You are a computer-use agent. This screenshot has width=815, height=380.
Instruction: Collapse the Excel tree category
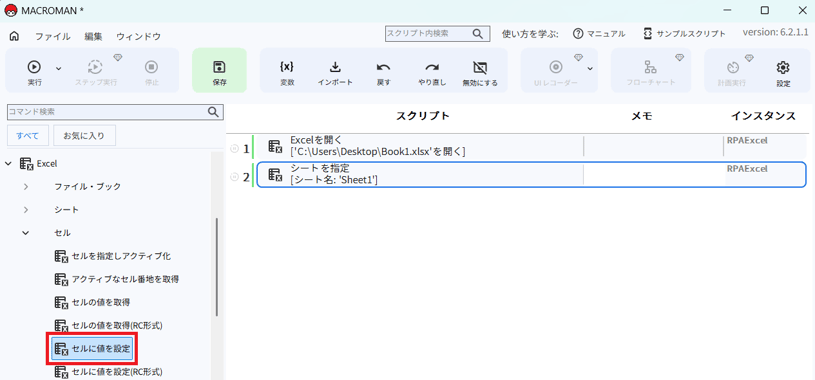coord(9,163)
